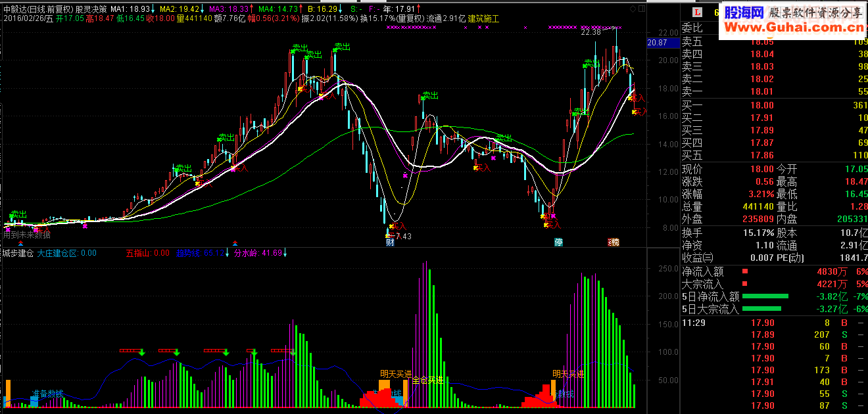Click tick trade with volume 173
Viewport: 868px width, 414px height.
click(774, 370)
